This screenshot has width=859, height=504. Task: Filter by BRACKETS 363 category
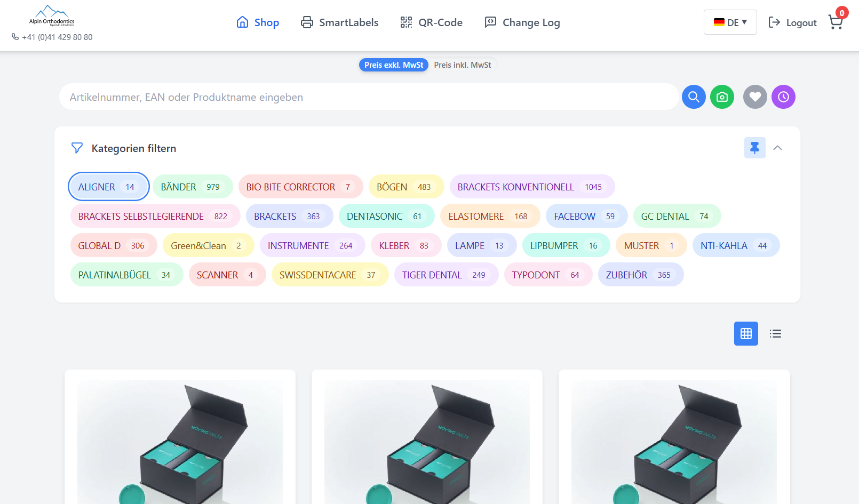[x=289, y=216]
